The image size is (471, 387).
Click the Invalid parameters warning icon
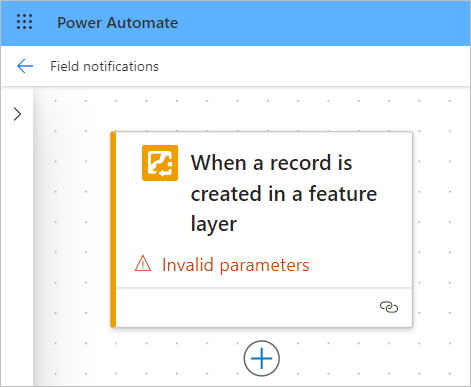143,263
